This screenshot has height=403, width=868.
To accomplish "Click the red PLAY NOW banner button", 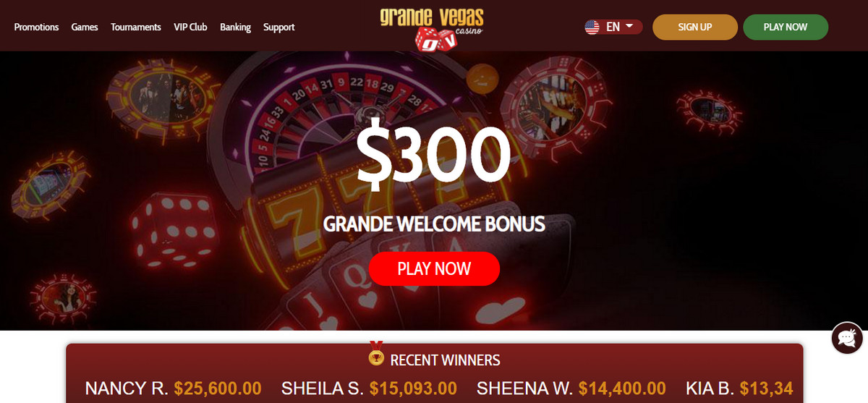I will point(434,268).
